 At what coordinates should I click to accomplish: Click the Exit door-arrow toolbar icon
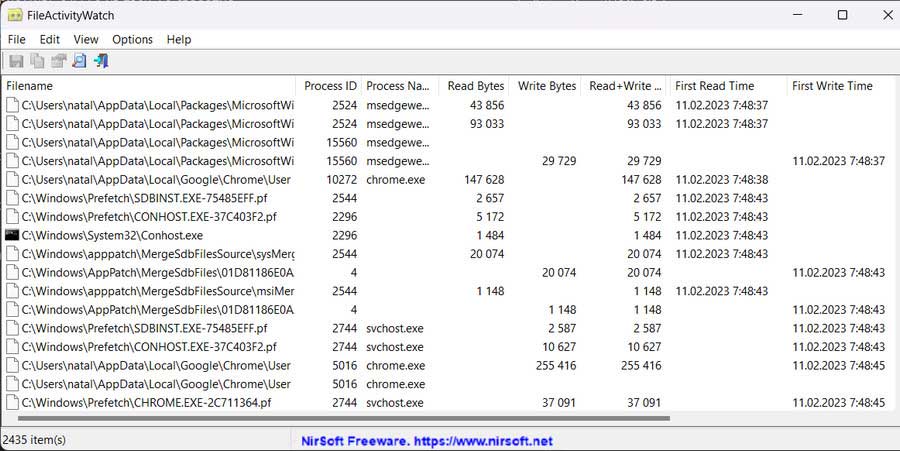point(101,61)
